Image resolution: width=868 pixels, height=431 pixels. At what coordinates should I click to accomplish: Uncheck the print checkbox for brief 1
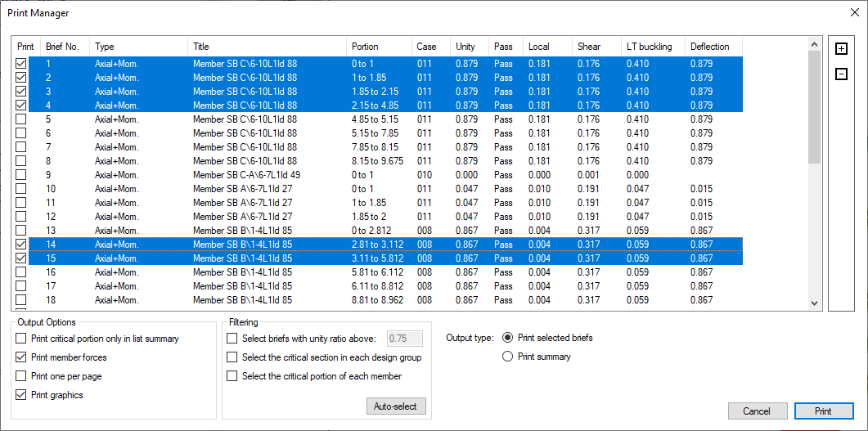tap(21, 64)
